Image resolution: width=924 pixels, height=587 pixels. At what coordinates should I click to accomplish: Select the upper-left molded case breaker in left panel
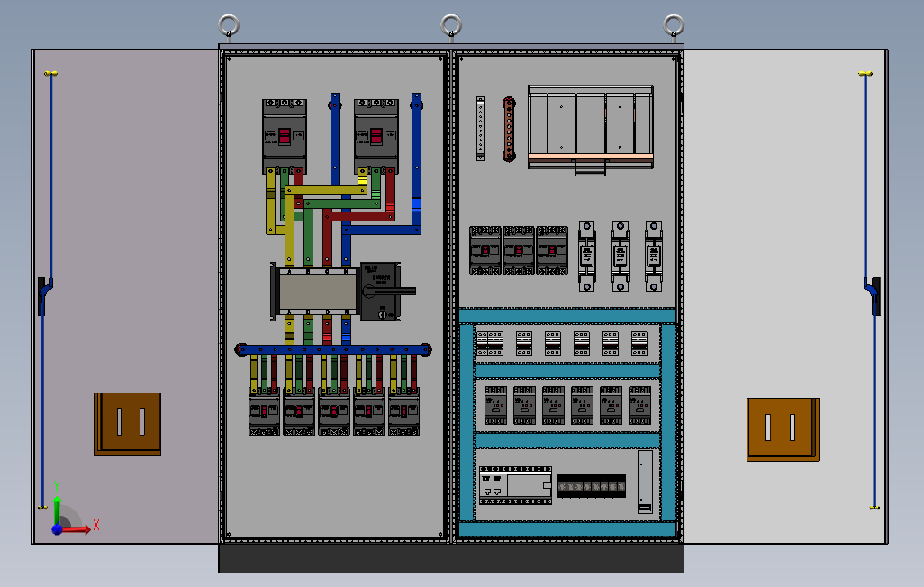(x=285, y=136)
